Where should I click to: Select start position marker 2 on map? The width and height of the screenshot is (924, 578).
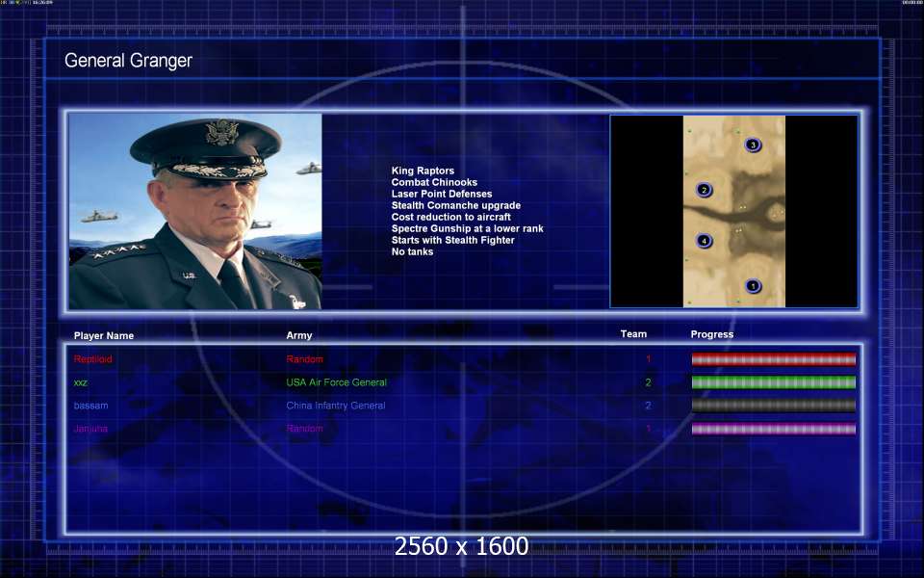[704, 190]
